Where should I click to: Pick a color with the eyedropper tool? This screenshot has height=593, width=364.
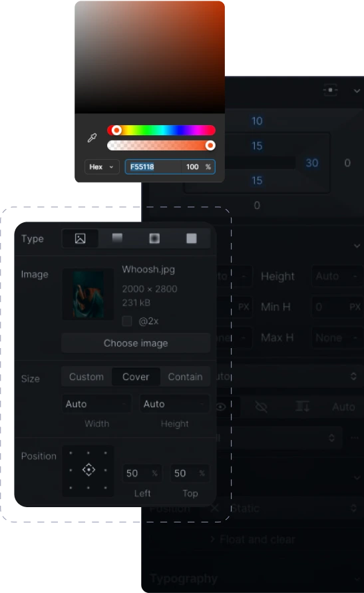tap(92, 138)
